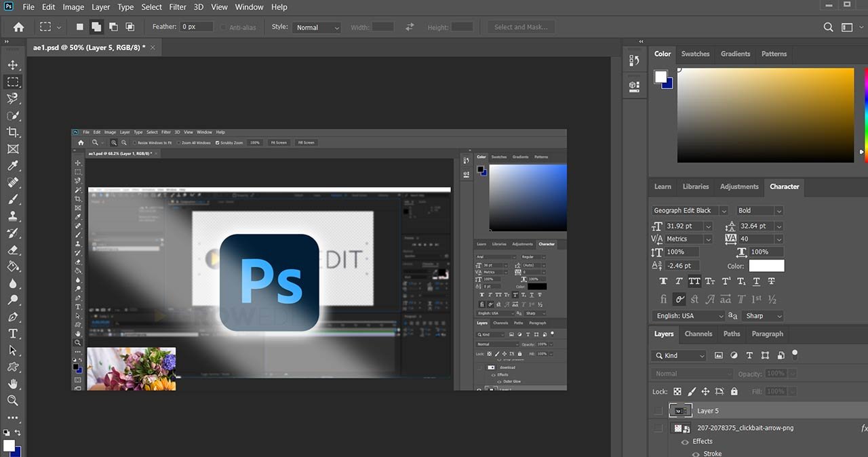Open the Paragraph tab
The height and width of the screenshot is (457, 868).
coord(767,334)
